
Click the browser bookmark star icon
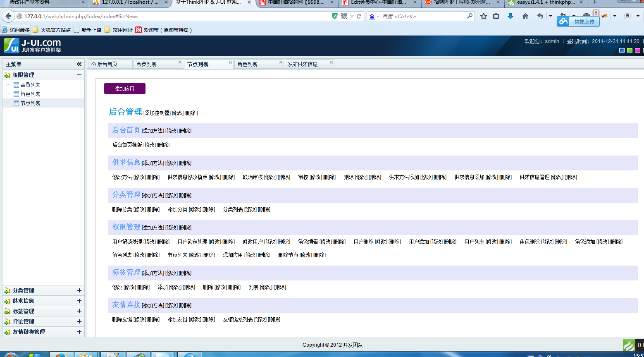[484, 16]
